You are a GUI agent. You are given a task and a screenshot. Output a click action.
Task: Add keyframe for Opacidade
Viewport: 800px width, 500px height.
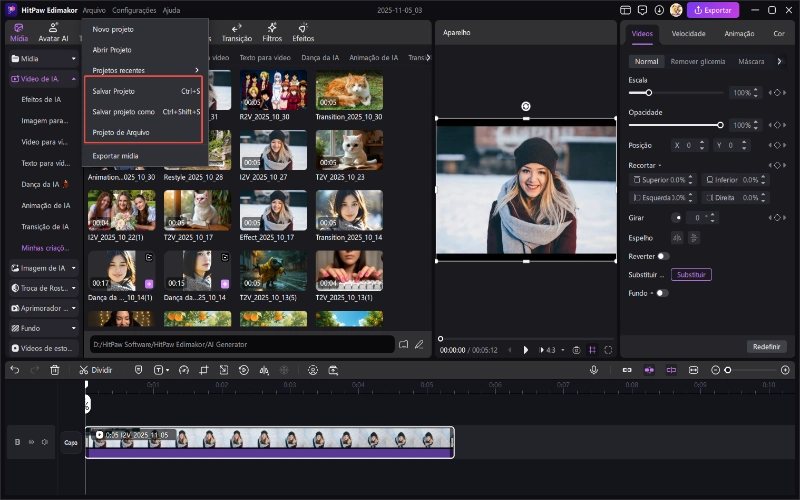(777, 125)
